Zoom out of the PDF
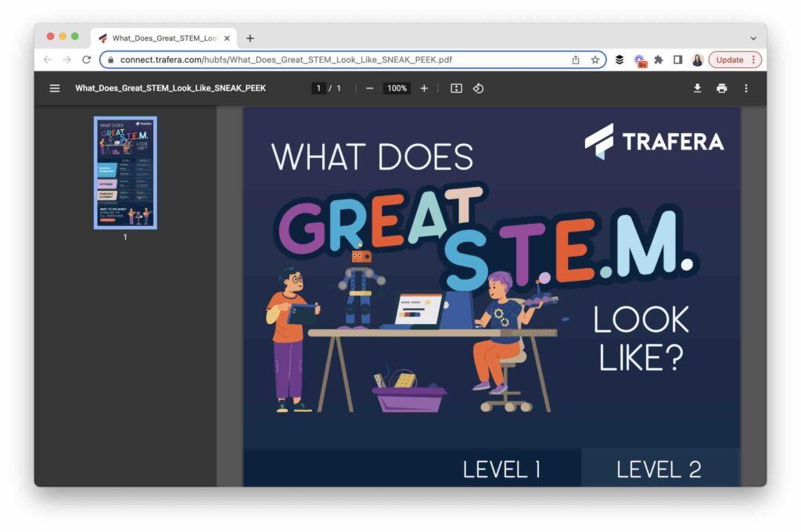This screenshot has width=801, height=532. [368, 88]
